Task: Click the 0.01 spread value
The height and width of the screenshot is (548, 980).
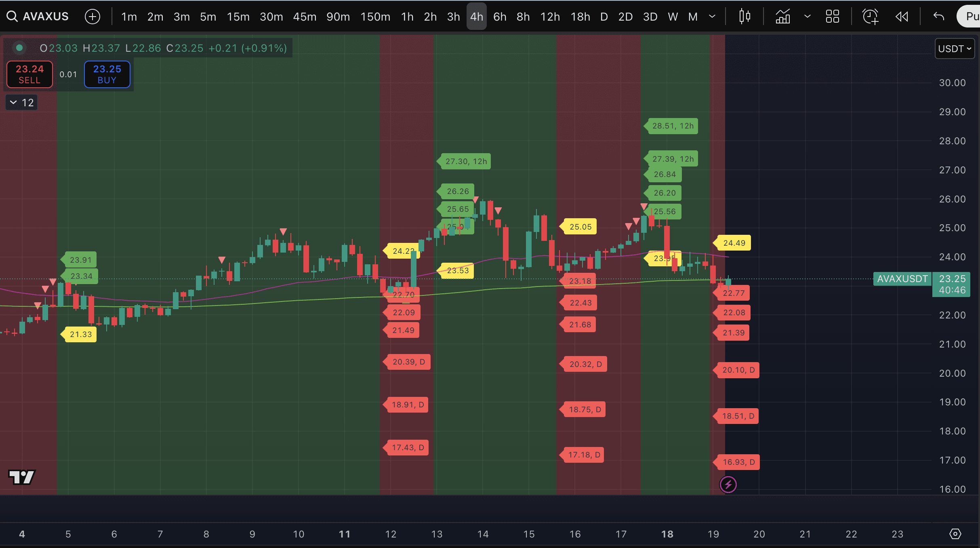Action: pos(68,74)
